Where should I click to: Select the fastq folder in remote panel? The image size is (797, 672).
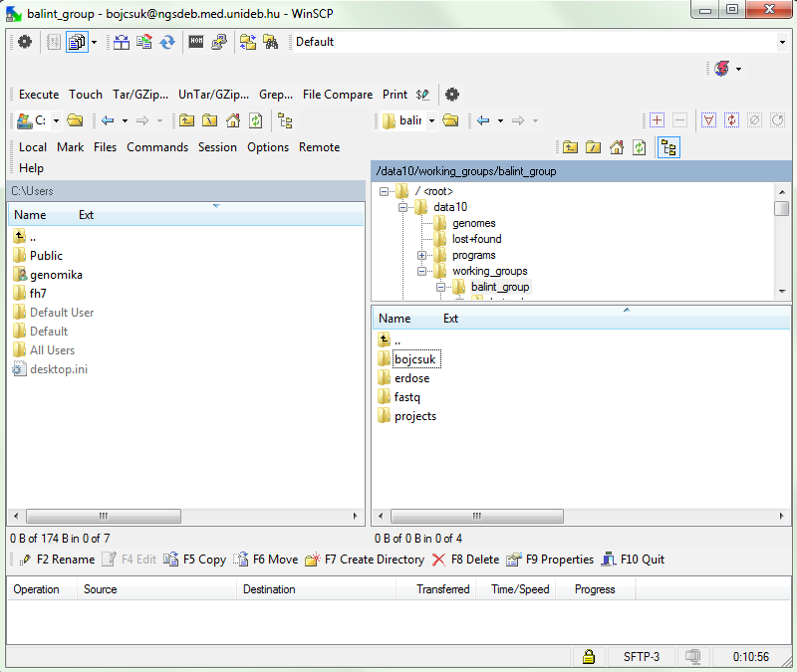[406, 397]
